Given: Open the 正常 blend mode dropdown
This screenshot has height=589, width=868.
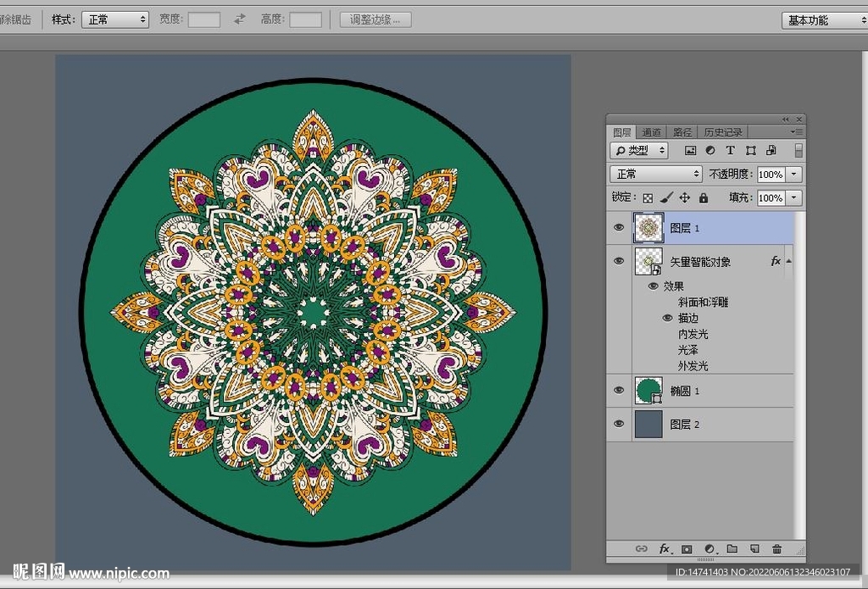Looking at the screenshot, I should point(655,174).
